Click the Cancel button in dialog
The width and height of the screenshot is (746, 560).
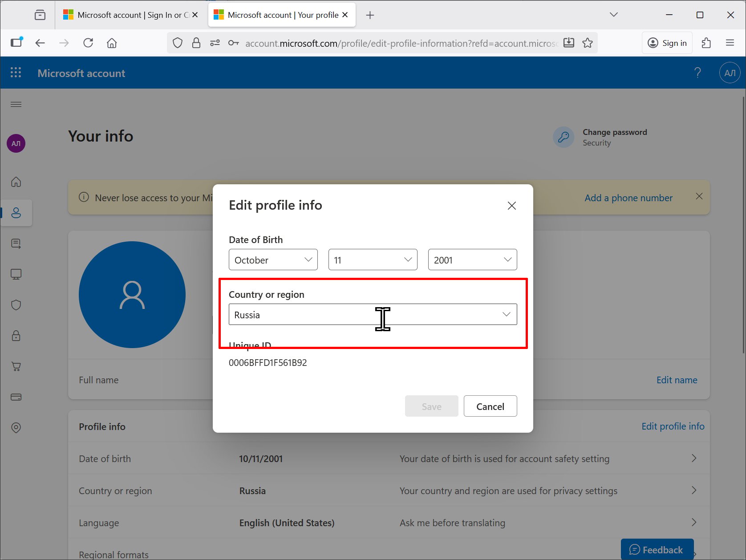pyautogui.click(x=490, y=406)
